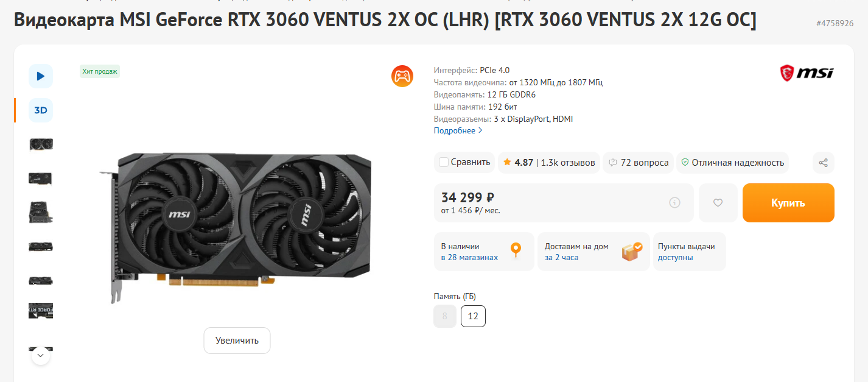This screenshot has width=868, height=382.
Task: Click the orange gamepad icon
Action: coord(402,76)
